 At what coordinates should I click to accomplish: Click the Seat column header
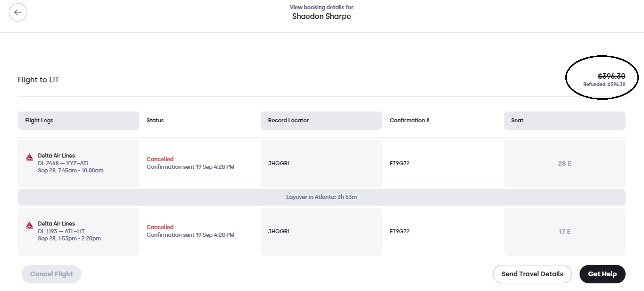[564, 121]
